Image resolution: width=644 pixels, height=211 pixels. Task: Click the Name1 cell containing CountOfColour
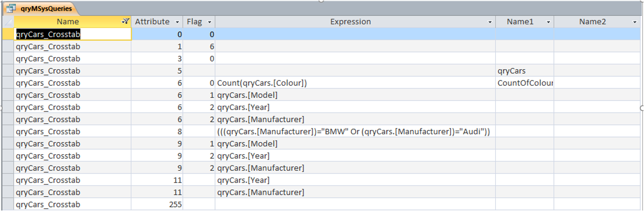525,83
